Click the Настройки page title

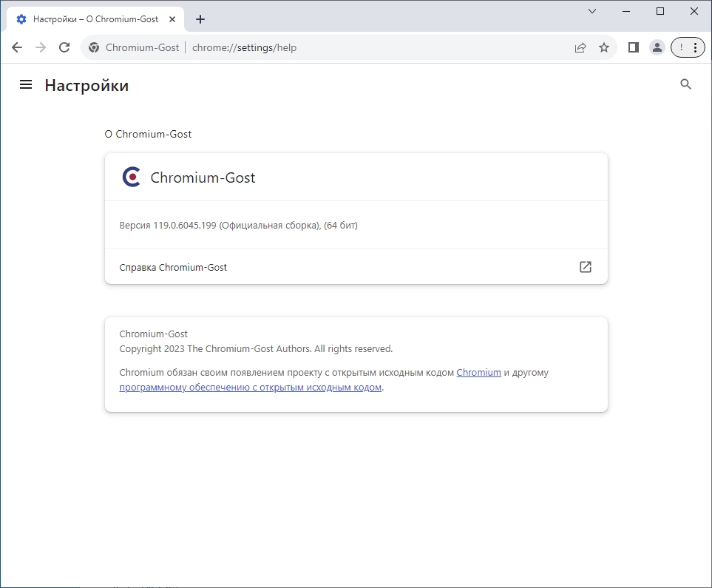[x=87, y=86]
